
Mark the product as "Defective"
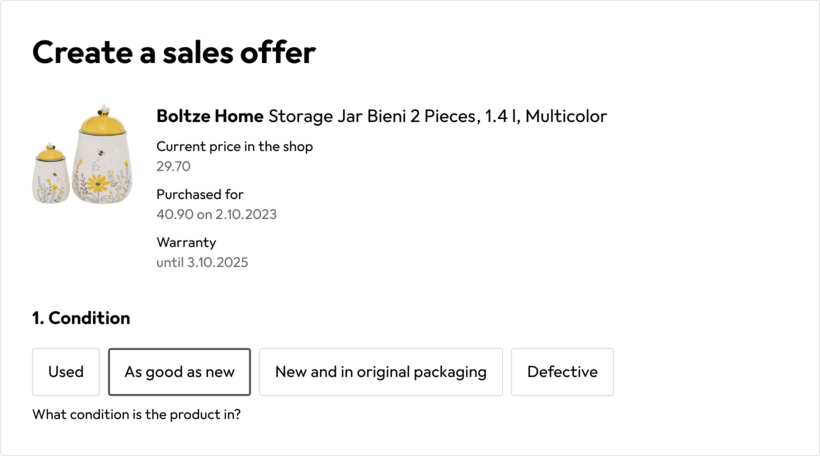tap(562, 372)
